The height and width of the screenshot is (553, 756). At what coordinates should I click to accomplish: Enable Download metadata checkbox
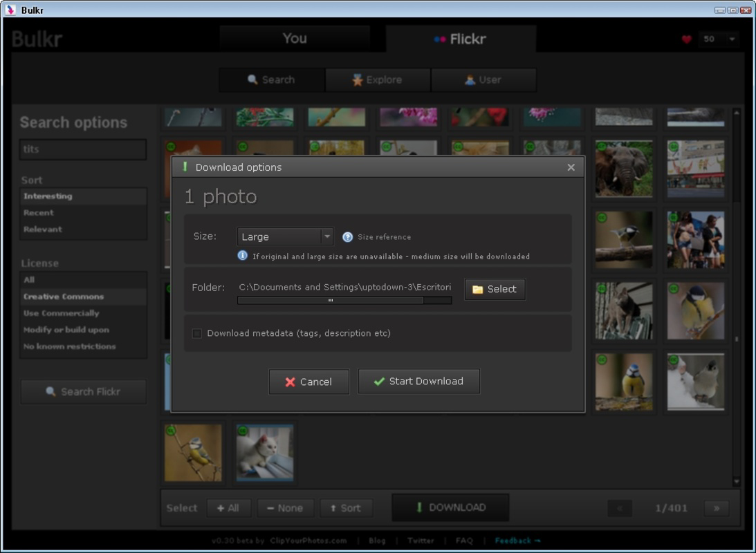[x=196, y=333]
